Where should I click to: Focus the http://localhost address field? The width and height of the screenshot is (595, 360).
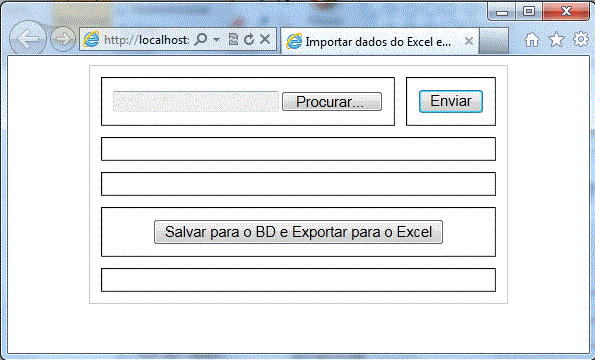pyautogui.click(x=146, y=39)
